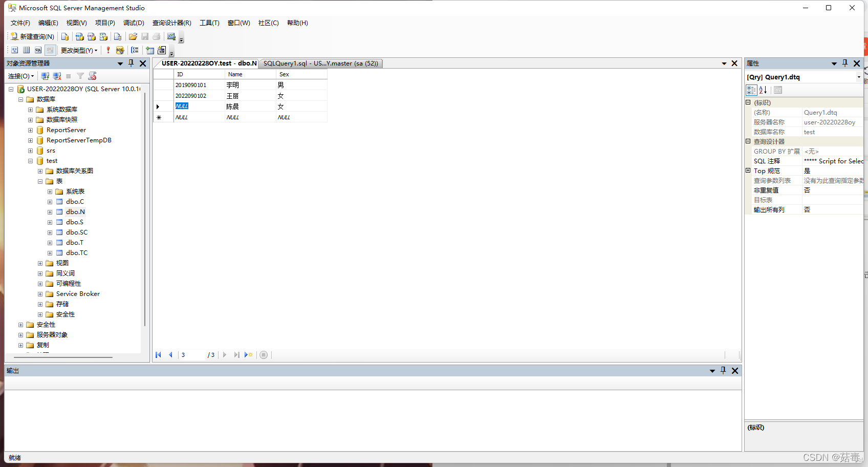Expand the ReportServer database node
The width and height of the screenshot is (868, 467).
pyautogui.click(x=30, y=130)
